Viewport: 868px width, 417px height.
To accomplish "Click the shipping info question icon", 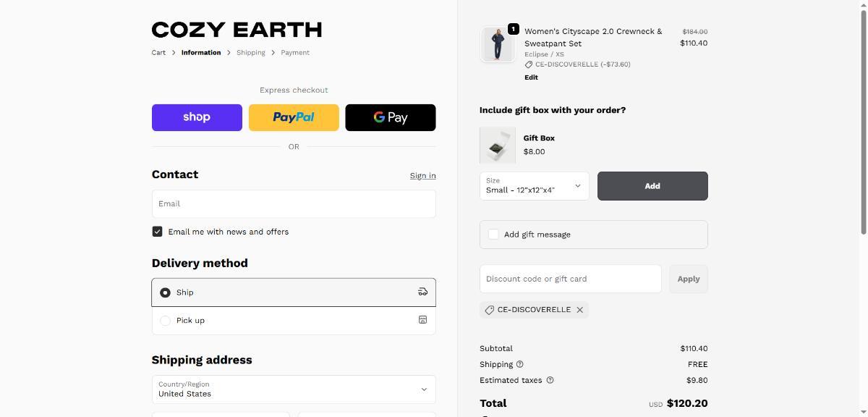I will (x=520, y=364).
